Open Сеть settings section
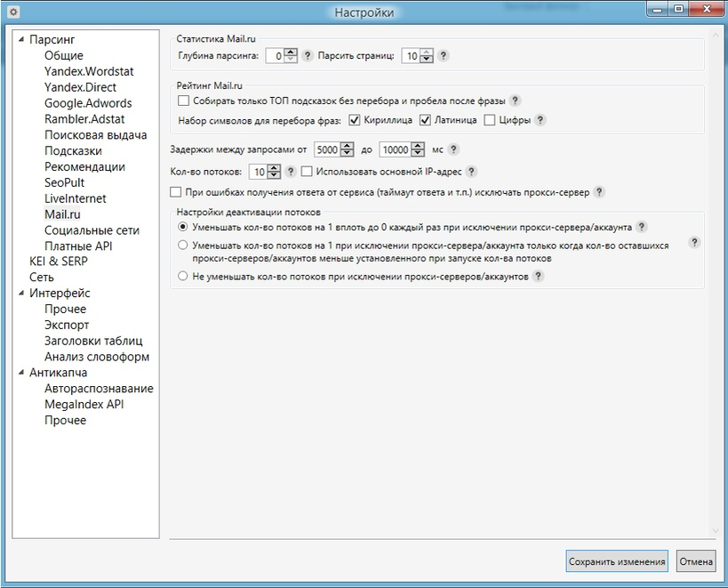Viewport: 728px width, 588px height. coord(41,278)
